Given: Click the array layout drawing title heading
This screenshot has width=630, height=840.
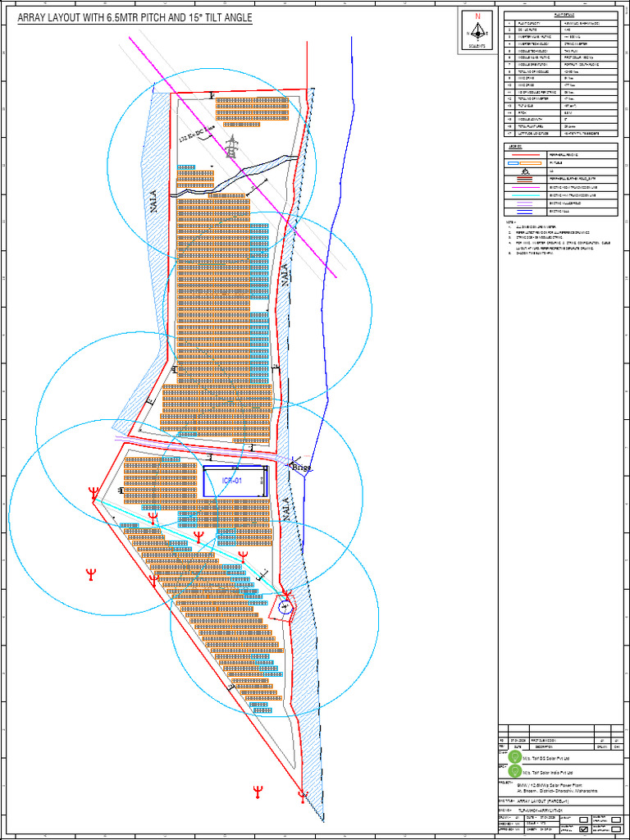Looking at the screenshot, I should click(x=135, y=18).
